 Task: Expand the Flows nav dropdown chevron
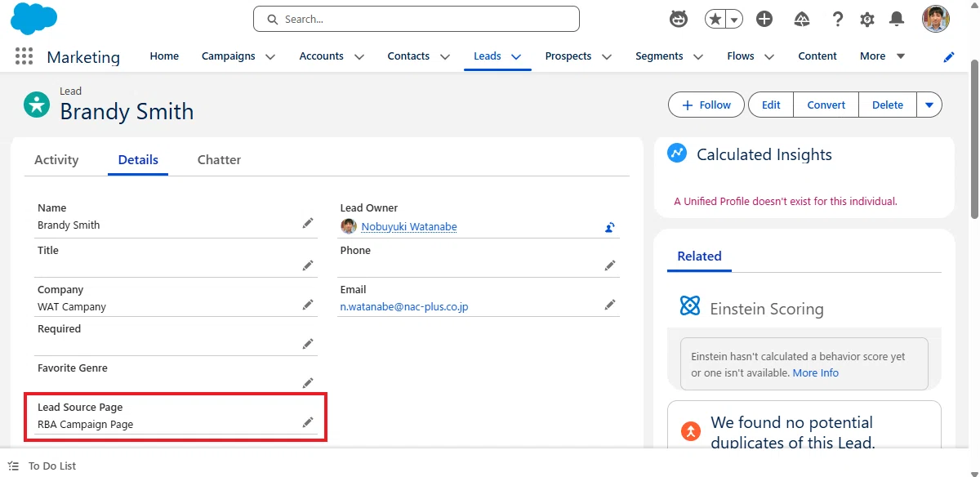[769, 56]
